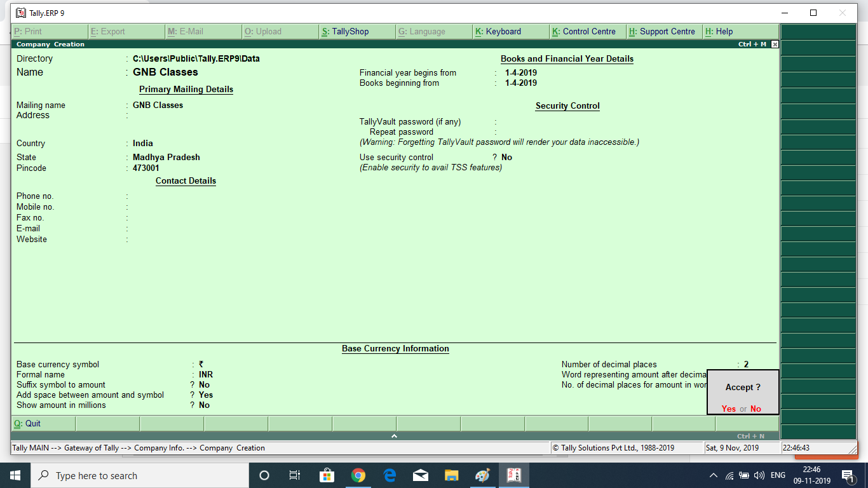Open Task View in taskbar
This screenshot has width=868, height=488.
point(294,475)
